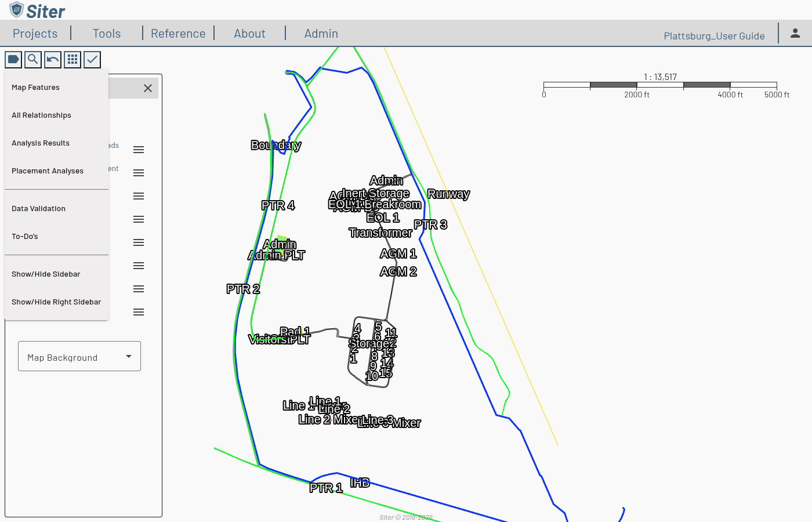Select the PTR 4 map label
The image size is (812, 522).
[278, 205]
